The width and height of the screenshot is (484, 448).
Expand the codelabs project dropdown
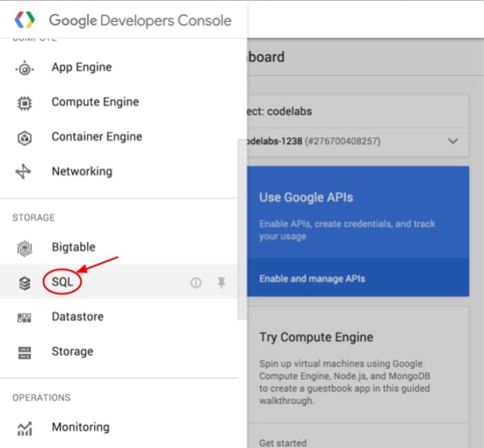coord(453,141)
